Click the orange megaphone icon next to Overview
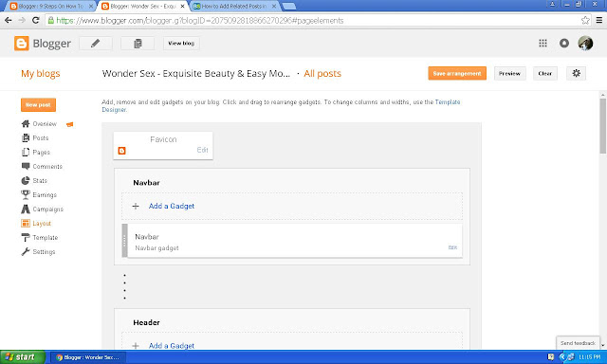Viewport: 607px width, 364px height. (69, 124)
